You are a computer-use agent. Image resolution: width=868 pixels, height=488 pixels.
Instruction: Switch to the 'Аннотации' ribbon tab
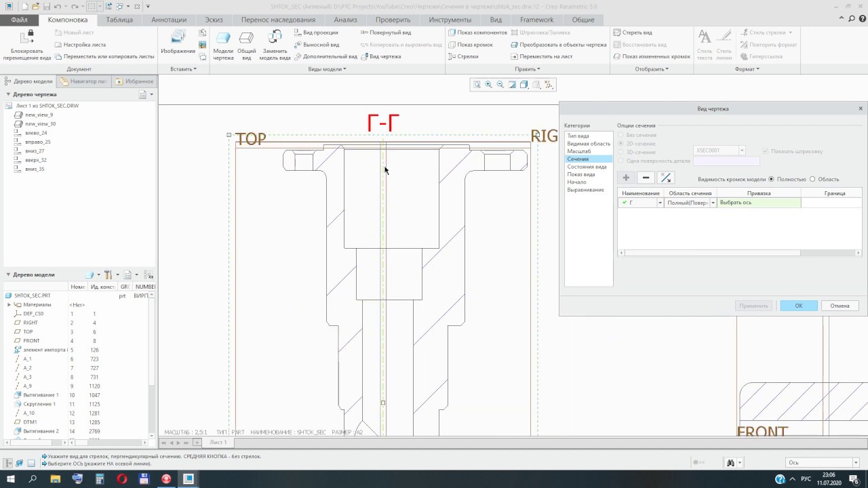pyautogui.click(x=169, y=20)
